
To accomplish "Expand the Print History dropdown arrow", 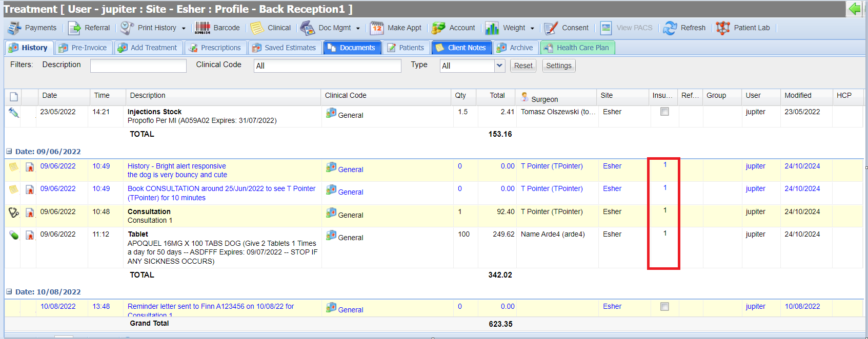I will tap(184, 28).
